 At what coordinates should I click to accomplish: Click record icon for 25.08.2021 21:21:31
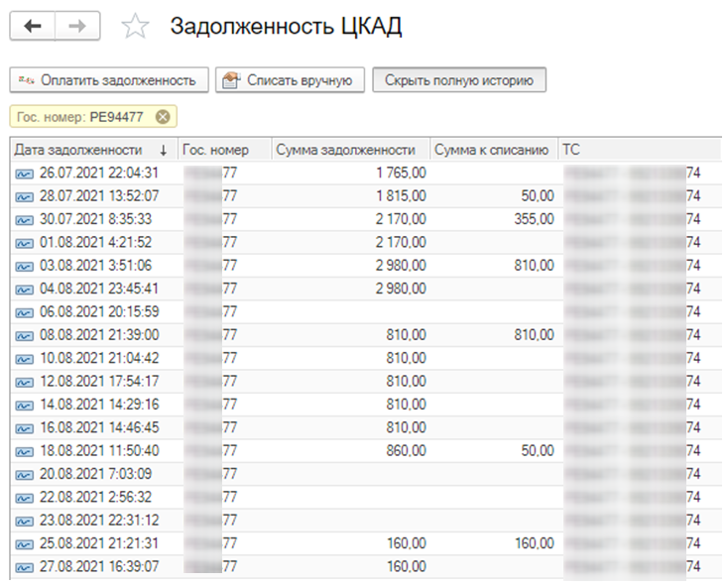[24, 544]
